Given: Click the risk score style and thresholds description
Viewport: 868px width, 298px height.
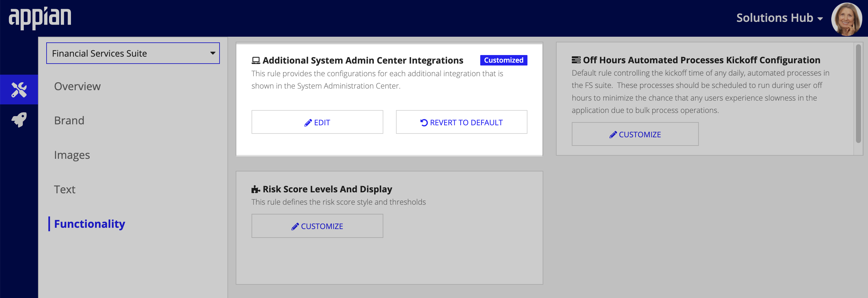Looking at the screenshot, I should 338,202.
